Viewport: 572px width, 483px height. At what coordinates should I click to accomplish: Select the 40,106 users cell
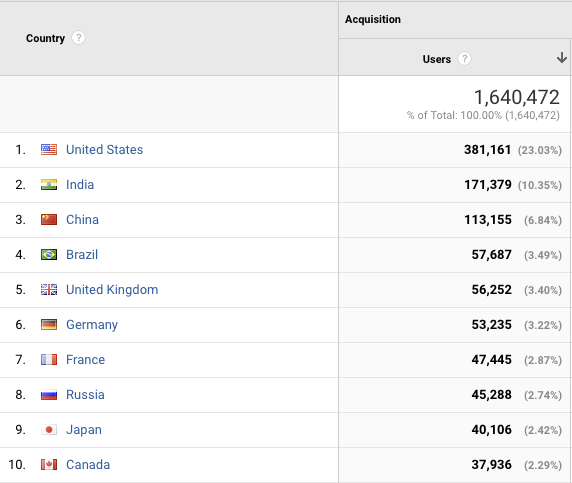coord(491,430)
